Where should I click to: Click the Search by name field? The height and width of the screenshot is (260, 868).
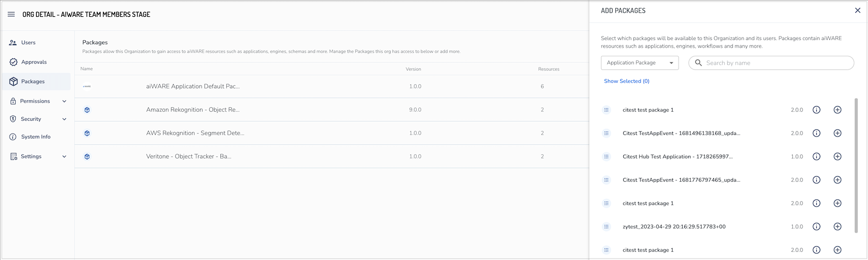777,63
